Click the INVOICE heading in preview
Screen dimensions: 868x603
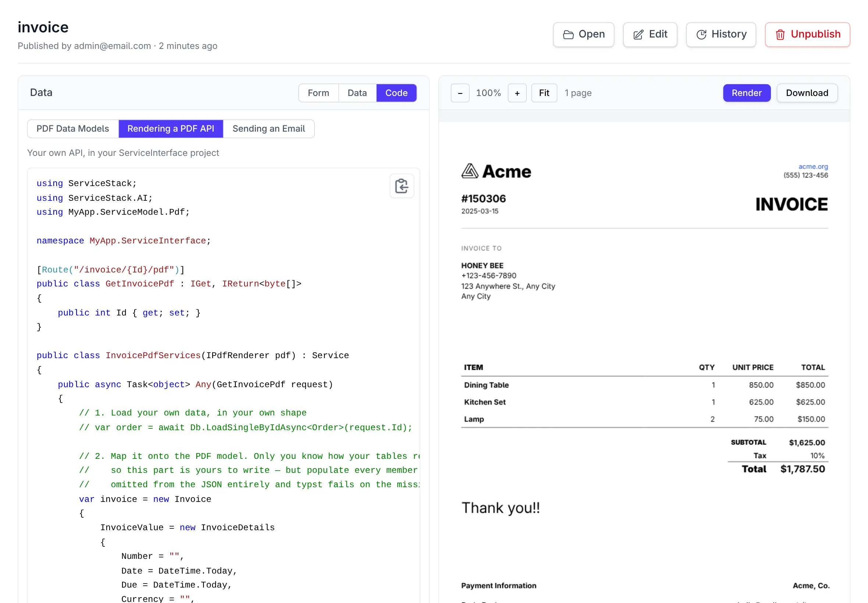pyautogui.click(x=791, y=204)
